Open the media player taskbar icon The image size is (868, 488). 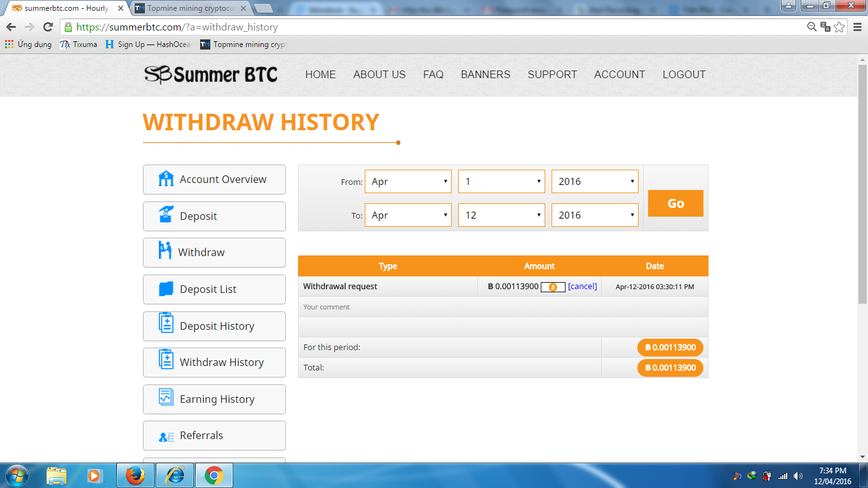tap(94, 475)
